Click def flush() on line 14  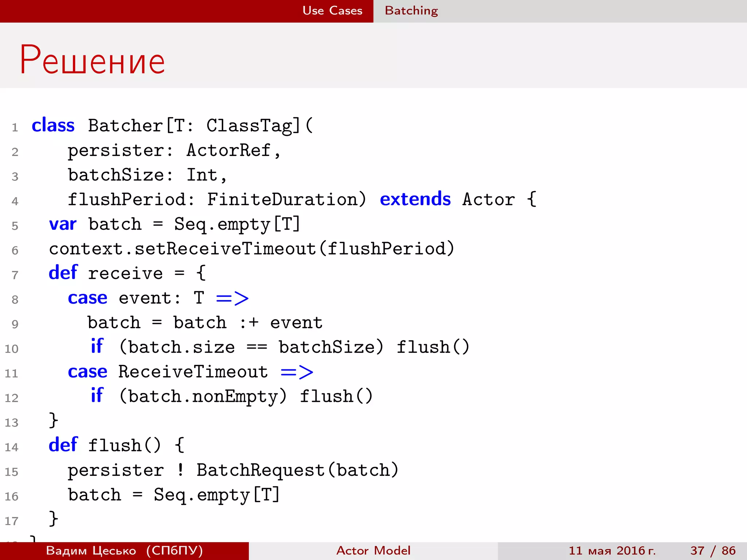click(105, 445)
